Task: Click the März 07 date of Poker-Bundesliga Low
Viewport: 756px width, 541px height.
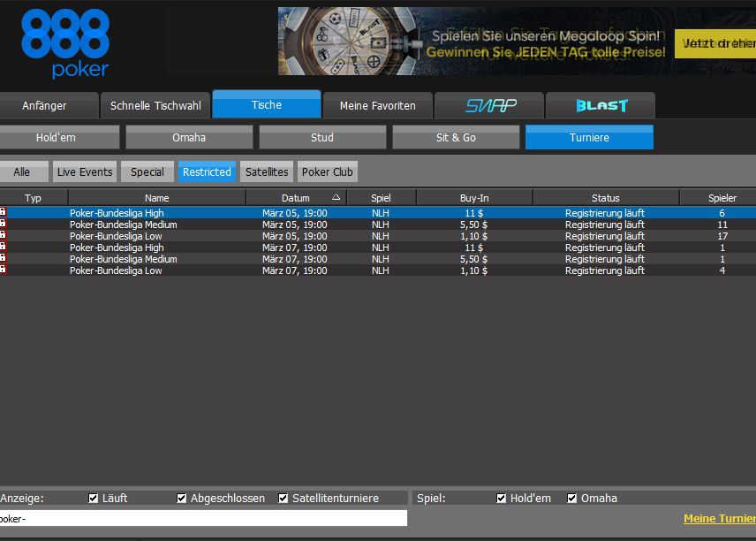Action: pos(295,270)
